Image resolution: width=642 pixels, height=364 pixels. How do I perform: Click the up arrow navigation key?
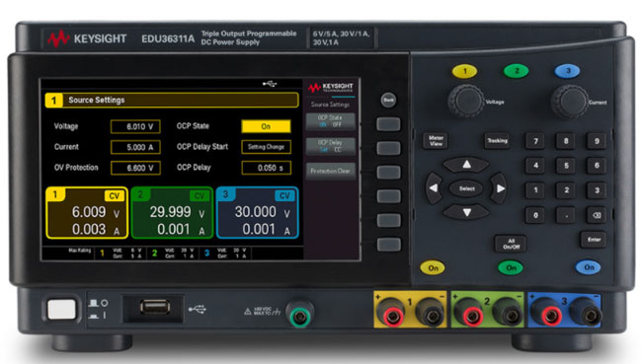[x=466, y=165]
